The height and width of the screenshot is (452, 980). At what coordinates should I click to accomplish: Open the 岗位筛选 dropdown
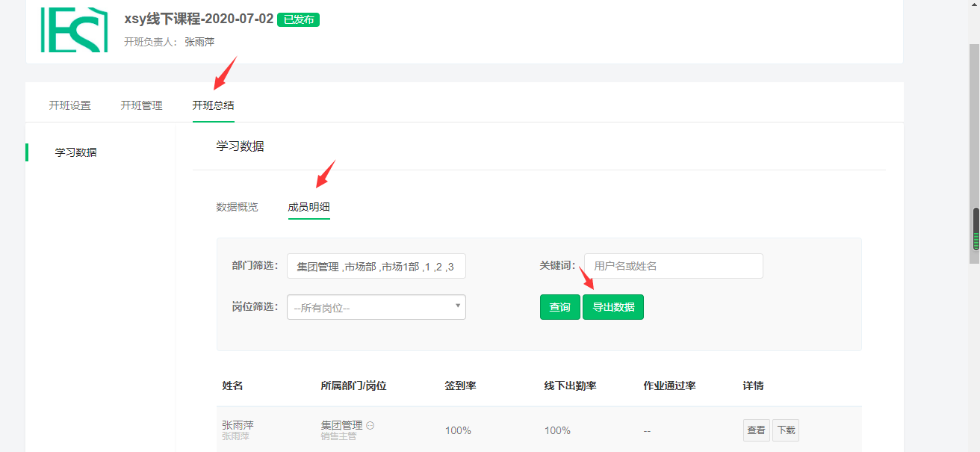376,307
